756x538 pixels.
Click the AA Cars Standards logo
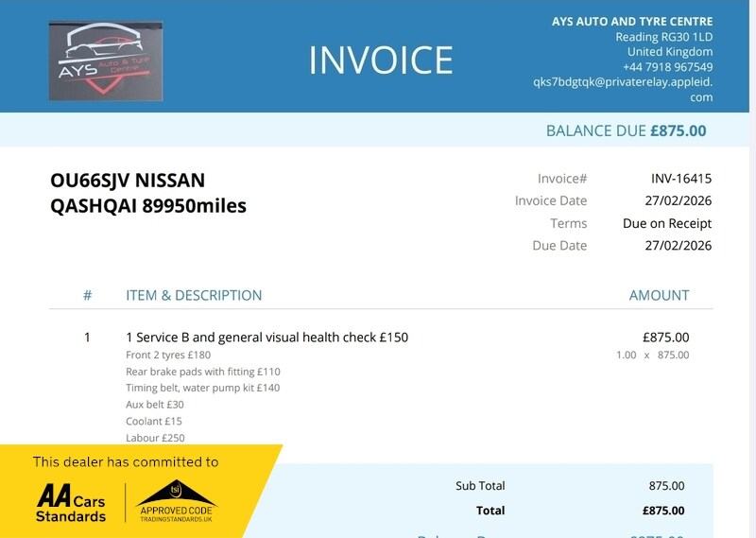71,503
